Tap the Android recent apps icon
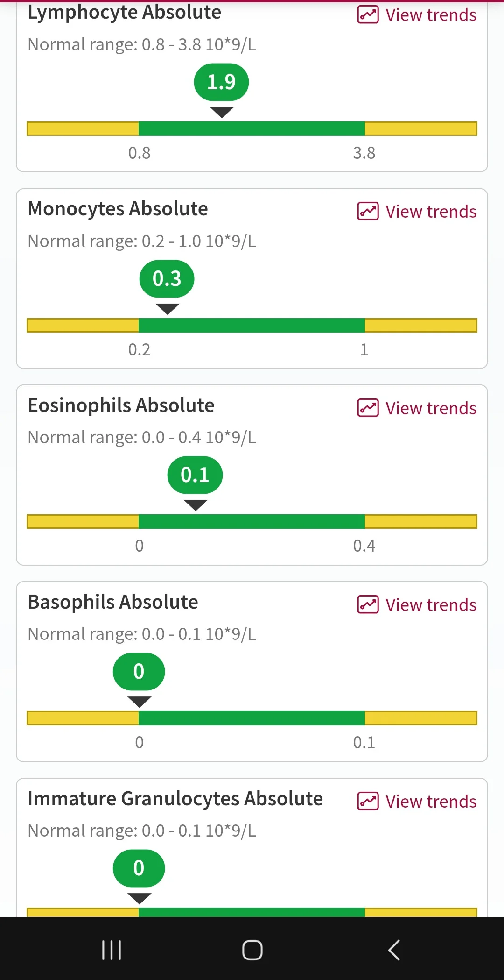Screen dimensions: 504x980 (112, 950)
